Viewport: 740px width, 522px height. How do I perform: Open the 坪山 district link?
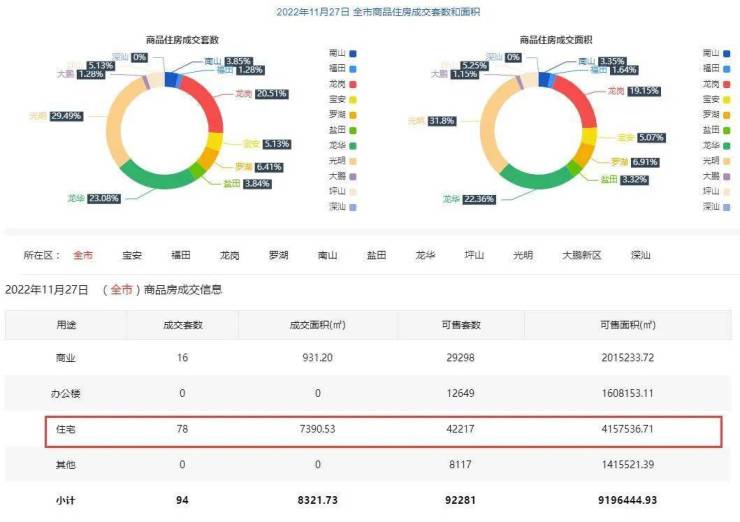474,255
